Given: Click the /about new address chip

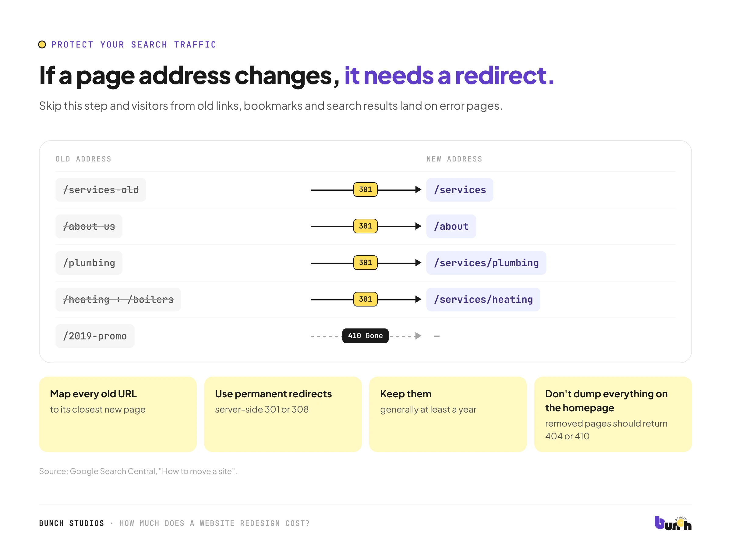Looking at the screenshot, I should point(451,226).
